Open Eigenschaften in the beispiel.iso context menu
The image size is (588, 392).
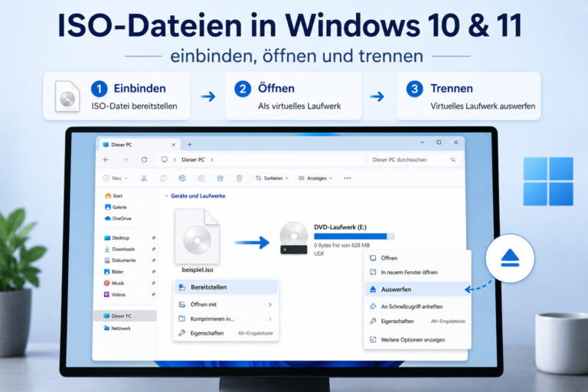click(x=226, y=333)
